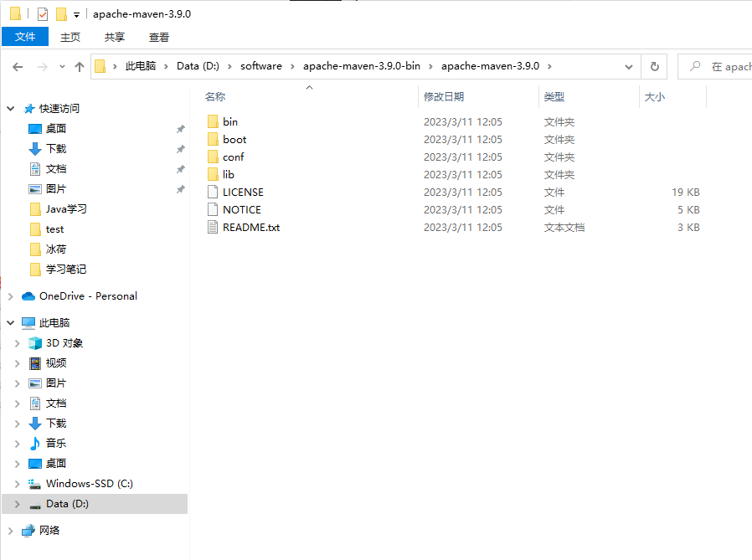Click the Windows-SSD (C:) drive icon
Screen dimensions: 752x560
pos(34,485)
